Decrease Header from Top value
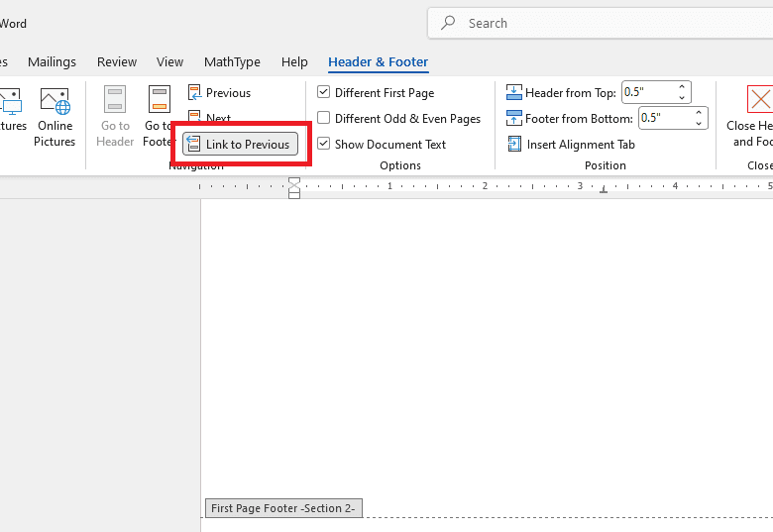 coord(682,97)
